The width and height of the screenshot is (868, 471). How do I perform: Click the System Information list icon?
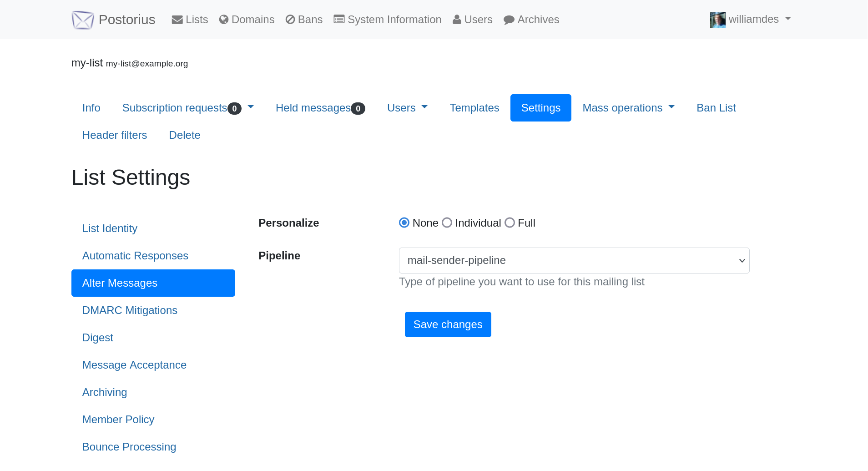[x=339, y=20]
